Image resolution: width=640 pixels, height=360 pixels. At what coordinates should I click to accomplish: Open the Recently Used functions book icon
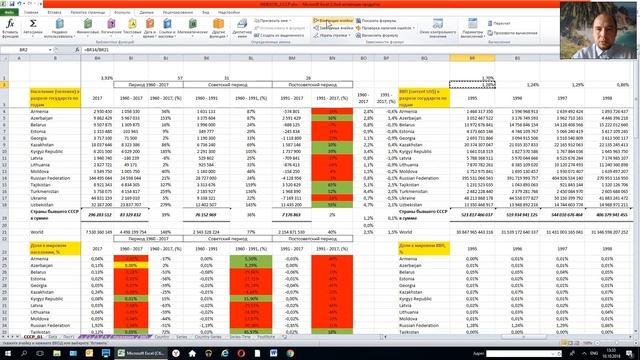tap(60, 28)
